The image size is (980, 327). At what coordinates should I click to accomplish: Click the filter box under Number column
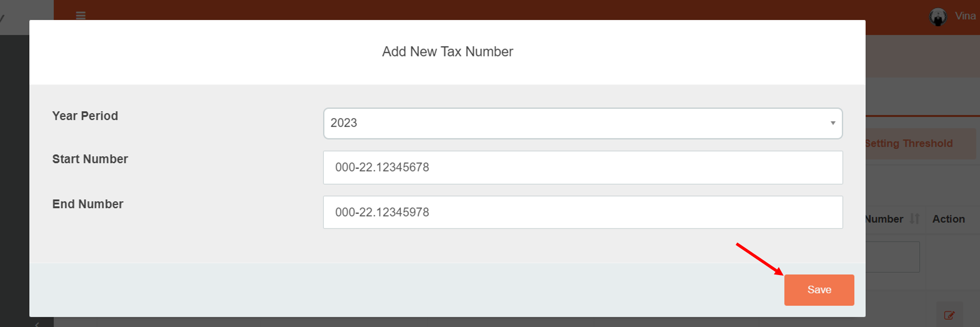892,257
